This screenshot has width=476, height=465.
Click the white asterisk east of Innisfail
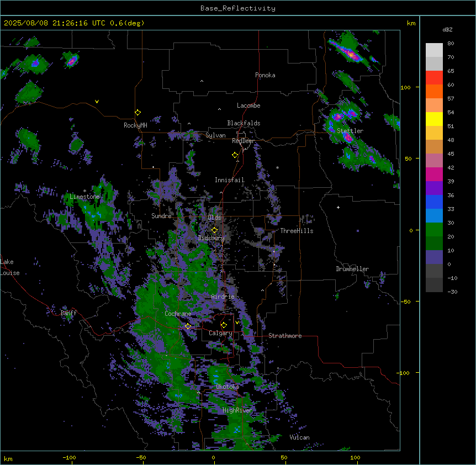(277, 167)
